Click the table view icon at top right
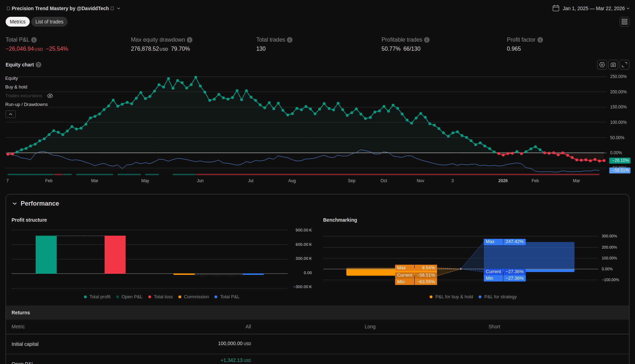 point(624,22)
